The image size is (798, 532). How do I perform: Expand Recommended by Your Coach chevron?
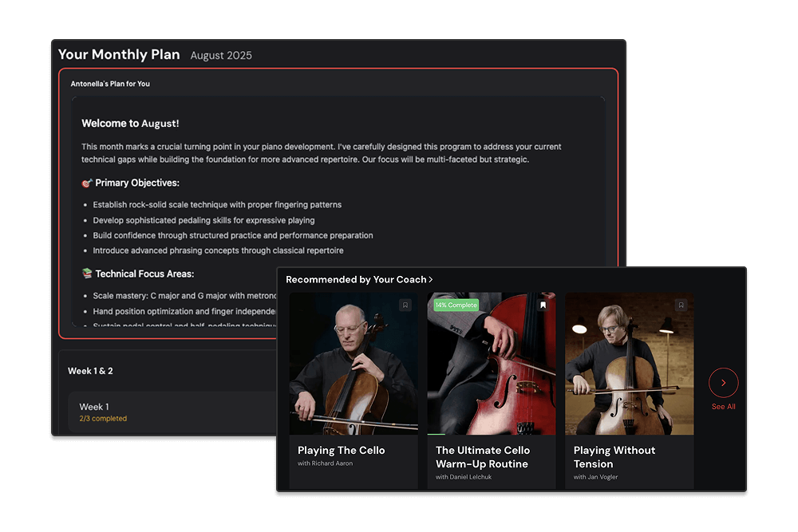pyautogui.click(x=431, y=280)
